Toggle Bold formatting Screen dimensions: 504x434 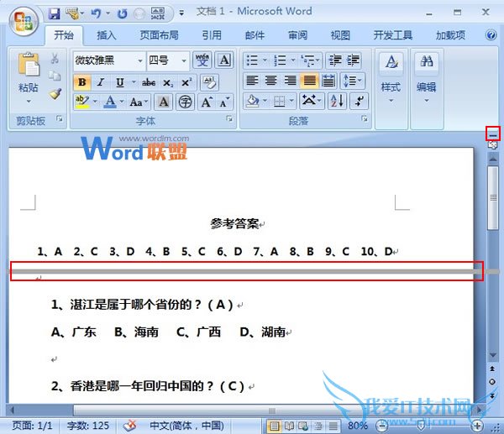click(x=82, y=82)
